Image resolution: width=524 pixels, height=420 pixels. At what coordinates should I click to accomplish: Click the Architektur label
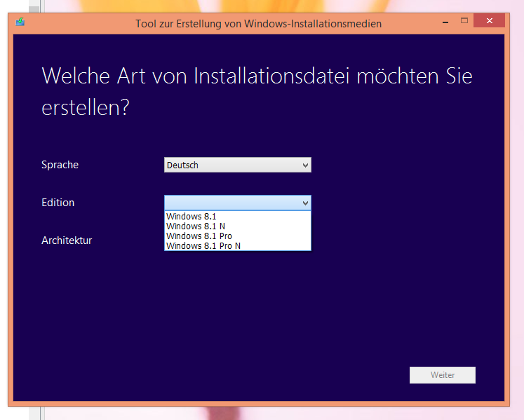click(x=67, y=241)
